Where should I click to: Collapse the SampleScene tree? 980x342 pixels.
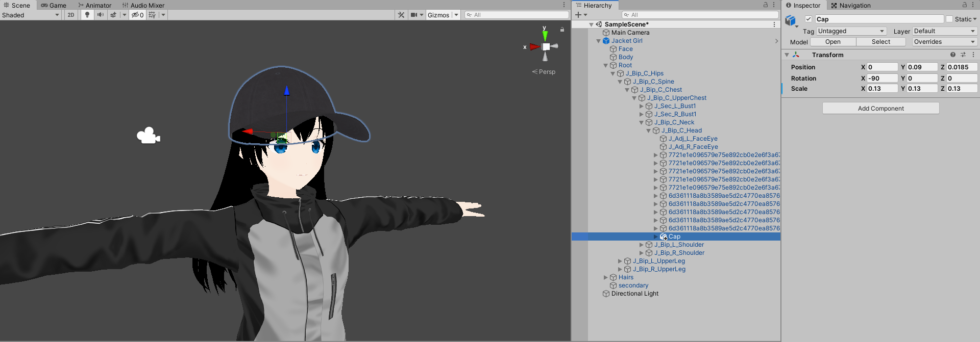click(x=592, y=24)
